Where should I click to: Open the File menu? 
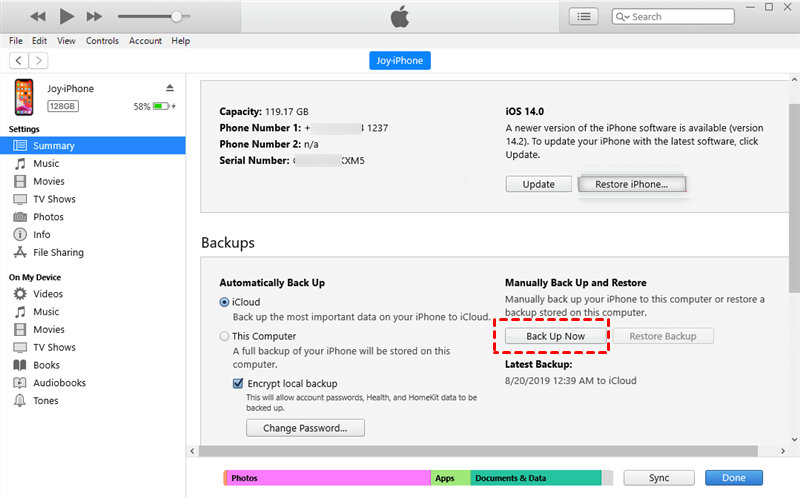point(16,41)
